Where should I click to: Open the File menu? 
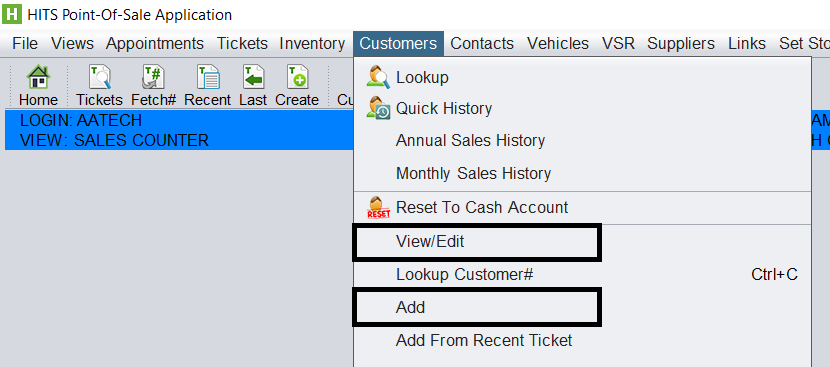click(x=25, y=43)
